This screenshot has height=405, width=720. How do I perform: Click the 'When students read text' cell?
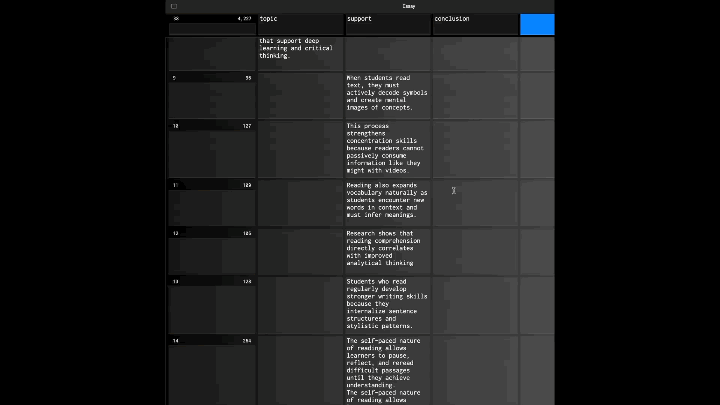(387, 93)
